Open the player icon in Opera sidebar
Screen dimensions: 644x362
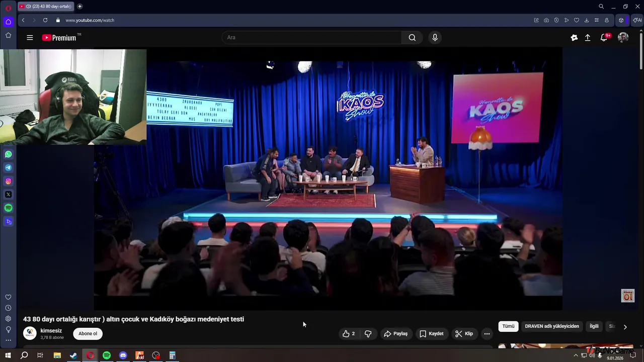(x=8, y=221)
